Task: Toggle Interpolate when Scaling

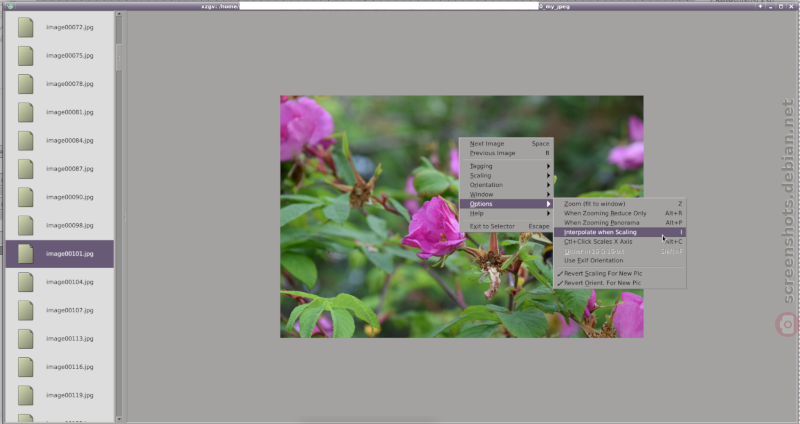Action: (x=620, y=232)
